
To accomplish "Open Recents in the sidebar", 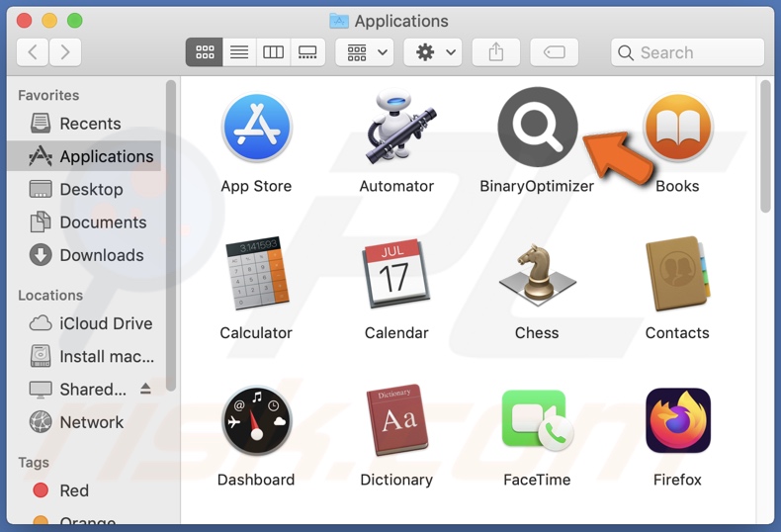I will 85,124.
